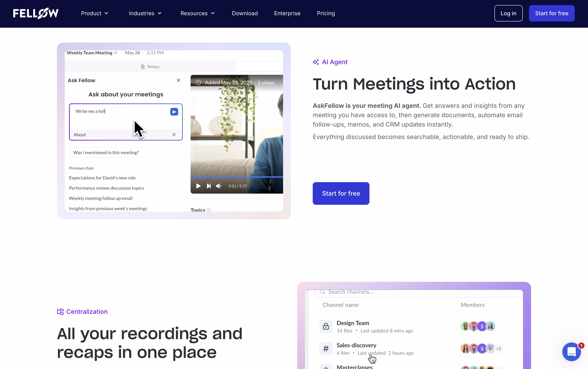This screenshot has height=369, width=588.
Task: Click the search magnifier icon
Action: [x=322, y=292]
